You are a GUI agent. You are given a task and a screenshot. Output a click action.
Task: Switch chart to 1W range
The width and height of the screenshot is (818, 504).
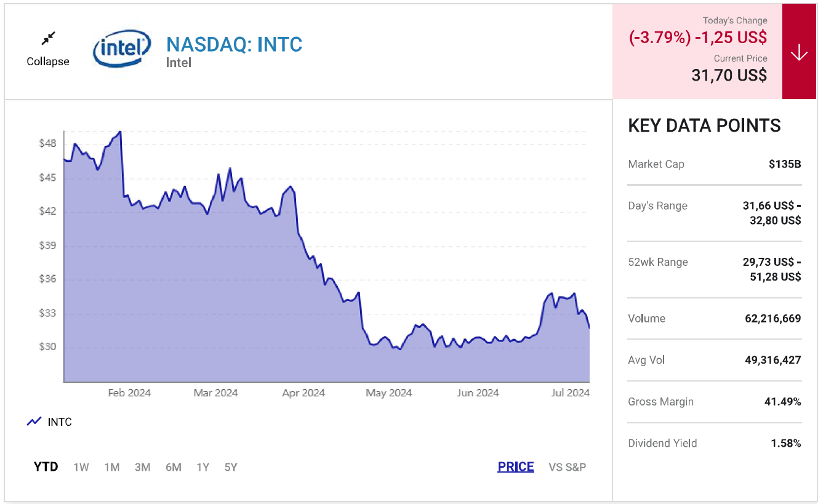(x=81, y=467)
